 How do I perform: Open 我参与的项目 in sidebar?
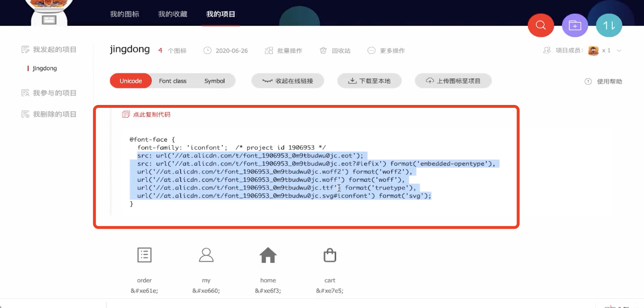(x=55, y=93)
